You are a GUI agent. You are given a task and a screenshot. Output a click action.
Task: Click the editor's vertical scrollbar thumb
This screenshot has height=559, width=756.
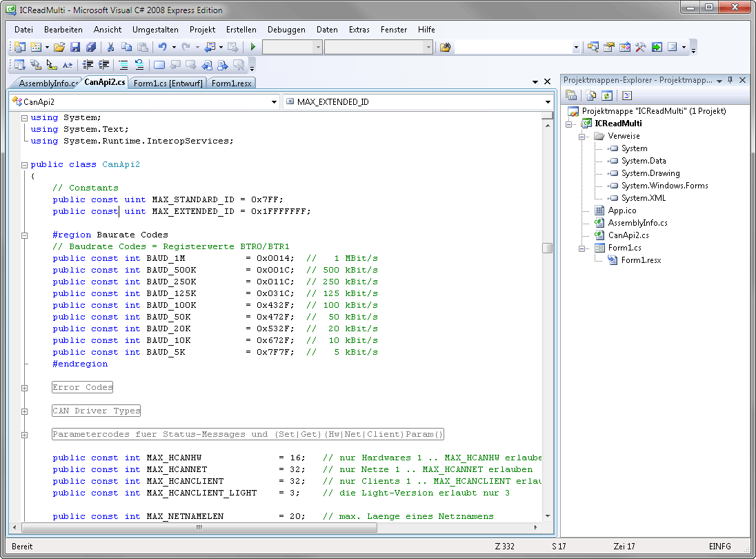tap(547, 248)
